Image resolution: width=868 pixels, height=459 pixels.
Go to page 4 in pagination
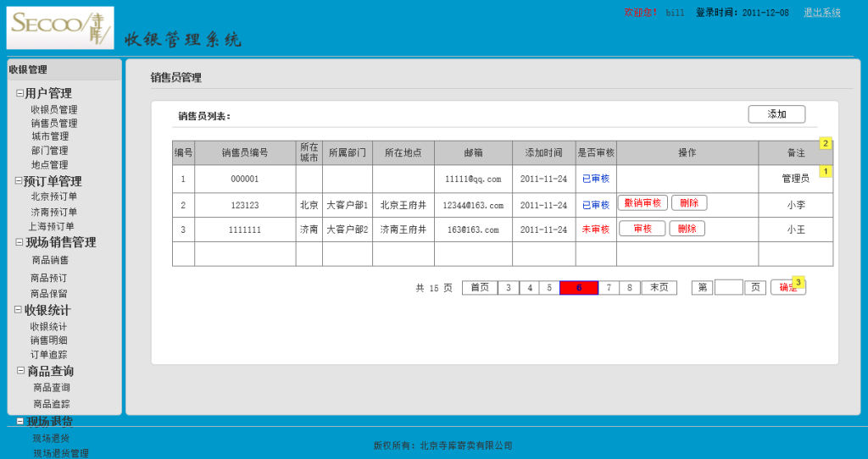[x=530, y=288]
